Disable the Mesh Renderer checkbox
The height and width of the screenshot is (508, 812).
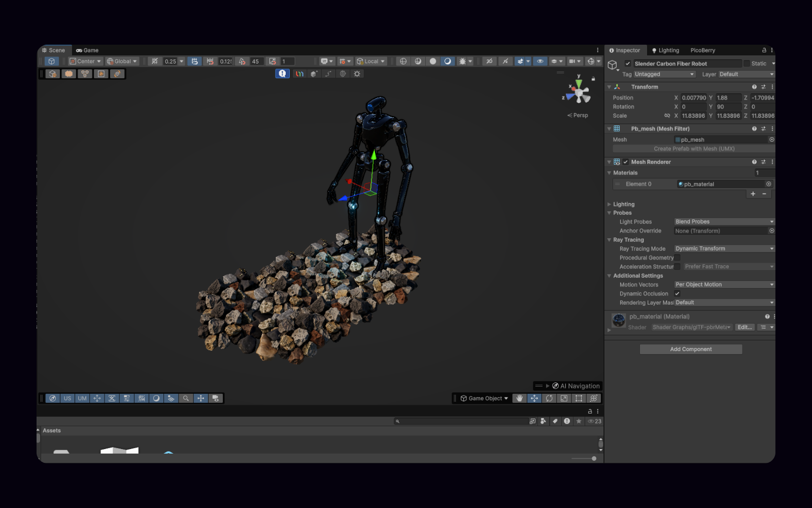click(626, 162)
